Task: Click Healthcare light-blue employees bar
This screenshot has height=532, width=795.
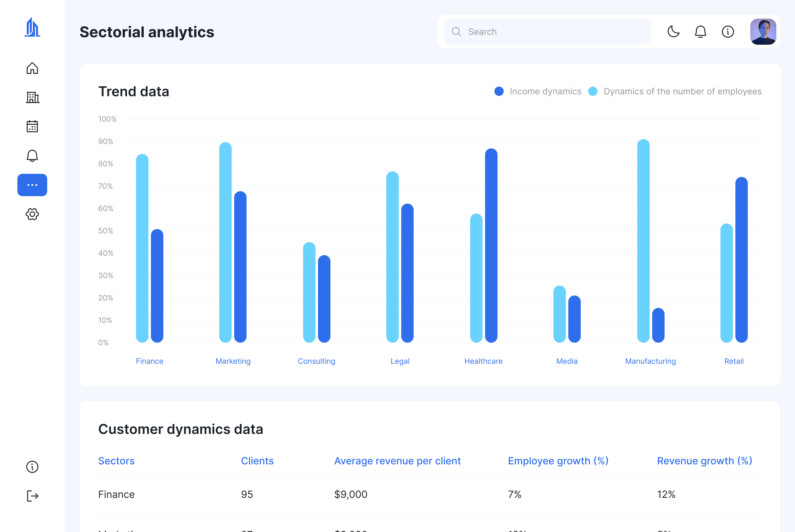Action: 476,278
